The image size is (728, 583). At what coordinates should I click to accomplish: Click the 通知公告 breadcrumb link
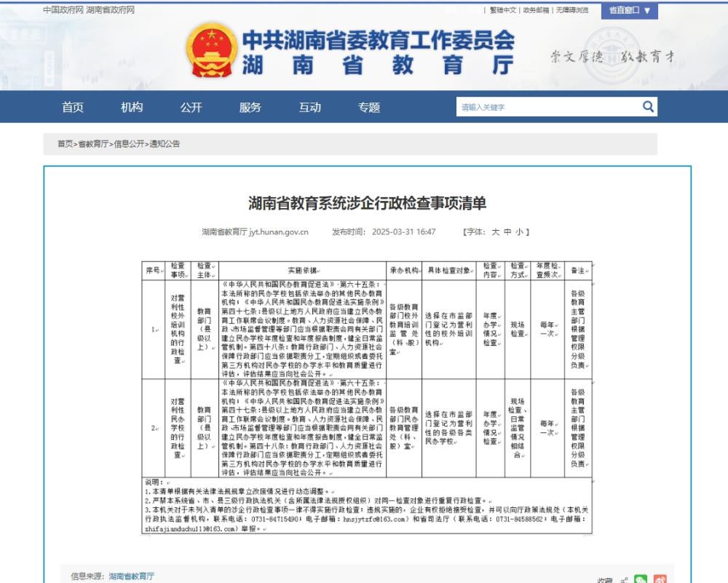(165, 144)
